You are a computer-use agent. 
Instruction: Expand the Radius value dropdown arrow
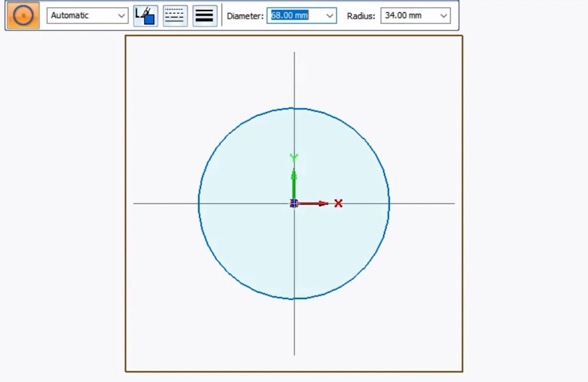[444, 16]
